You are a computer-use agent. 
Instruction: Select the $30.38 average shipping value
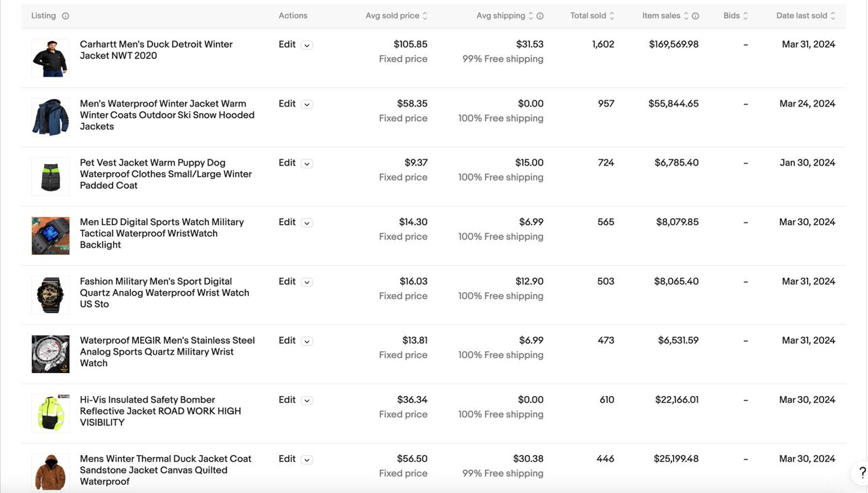529,458
